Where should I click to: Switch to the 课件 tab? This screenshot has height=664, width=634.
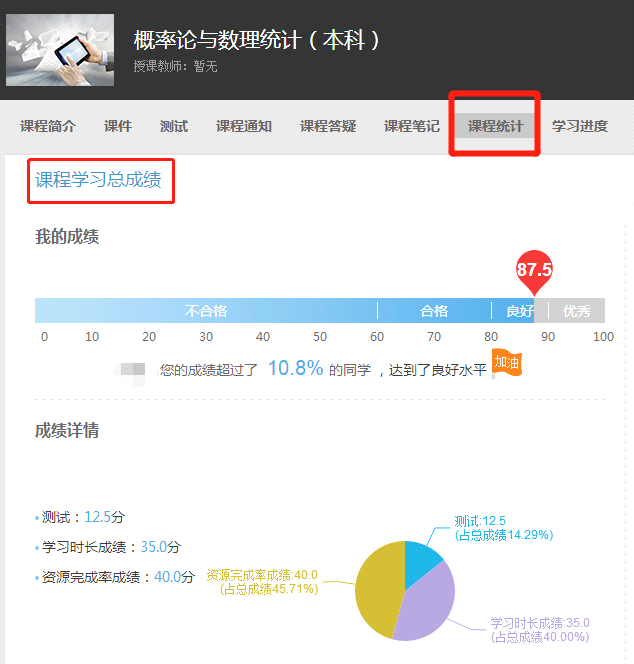click(118, 126)
